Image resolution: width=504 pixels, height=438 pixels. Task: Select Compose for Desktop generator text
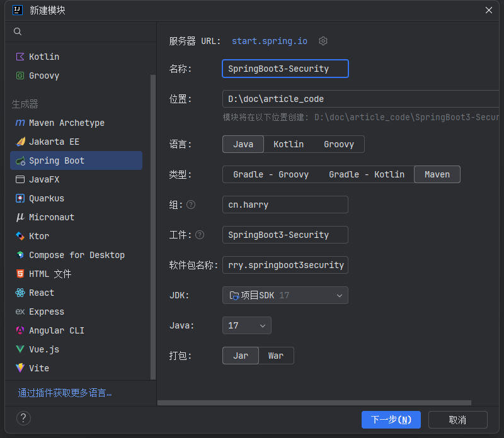[x=77, y=255]
